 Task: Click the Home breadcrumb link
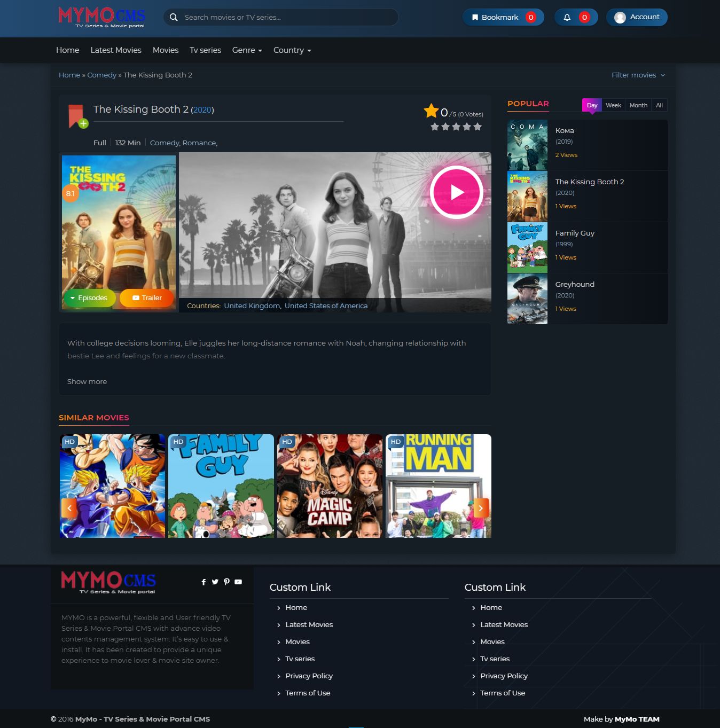coord(69,75)
